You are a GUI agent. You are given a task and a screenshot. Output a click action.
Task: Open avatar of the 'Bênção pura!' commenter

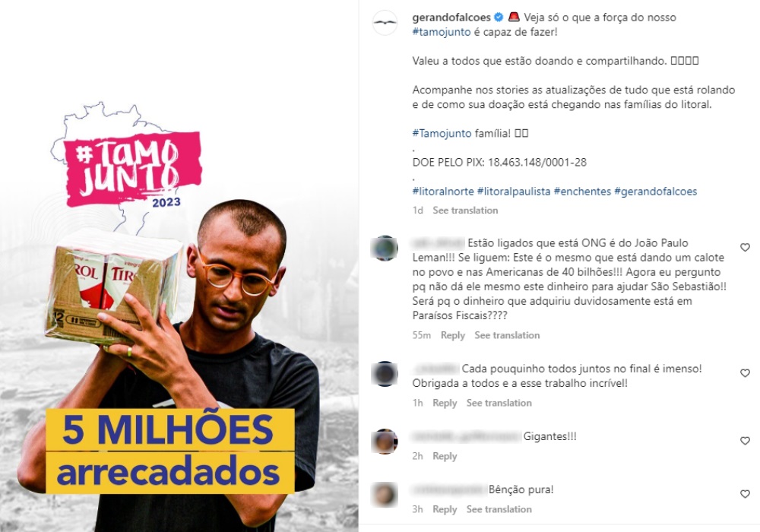(x=385, y=495)
